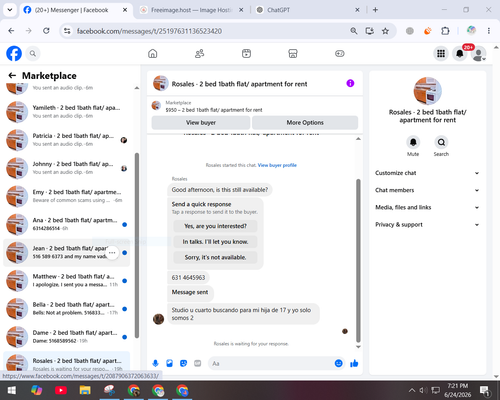500x400 pixels.
Task: Send quick response 'In talks. I'll let you know.'
Action: click(x=215, y=242)
